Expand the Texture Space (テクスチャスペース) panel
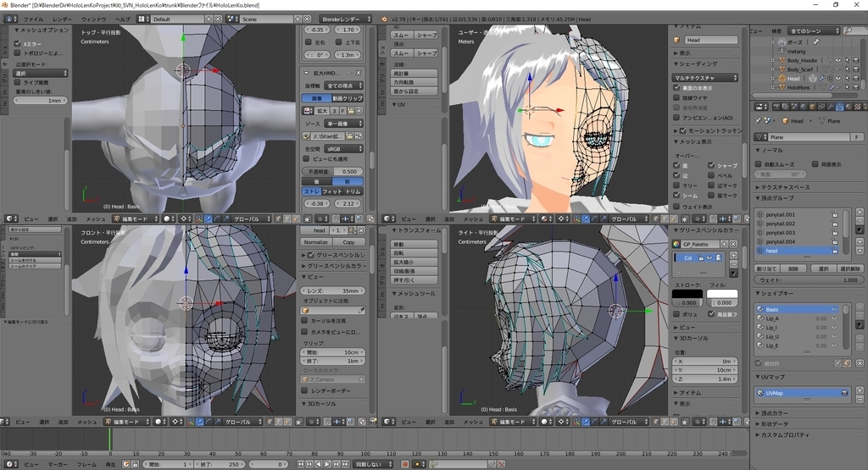 [x=785, y=187]
